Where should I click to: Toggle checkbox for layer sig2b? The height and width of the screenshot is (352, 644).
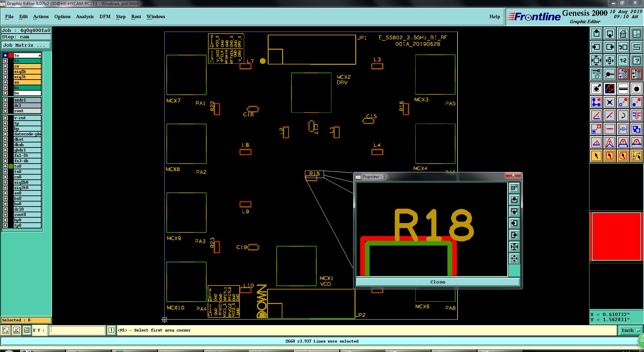pyautogui.click(x=5, y=72)
